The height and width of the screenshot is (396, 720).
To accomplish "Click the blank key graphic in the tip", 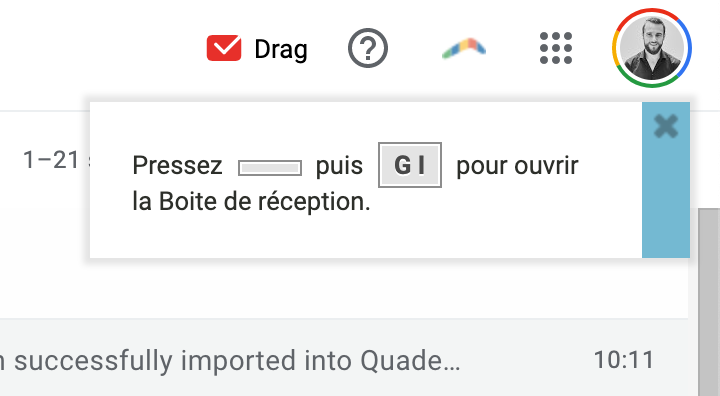I will pos(270,168).
